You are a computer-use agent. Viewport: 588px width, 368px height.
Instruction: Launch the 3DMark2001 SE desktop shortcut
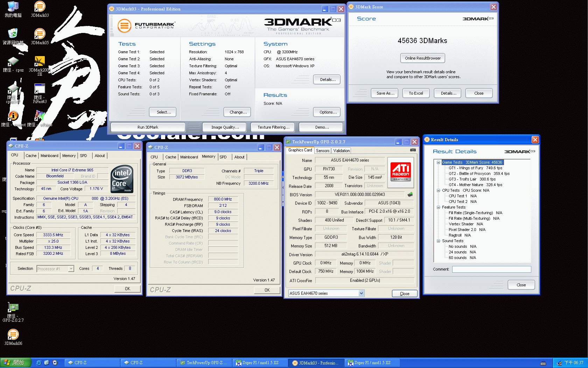coord(40,66)
